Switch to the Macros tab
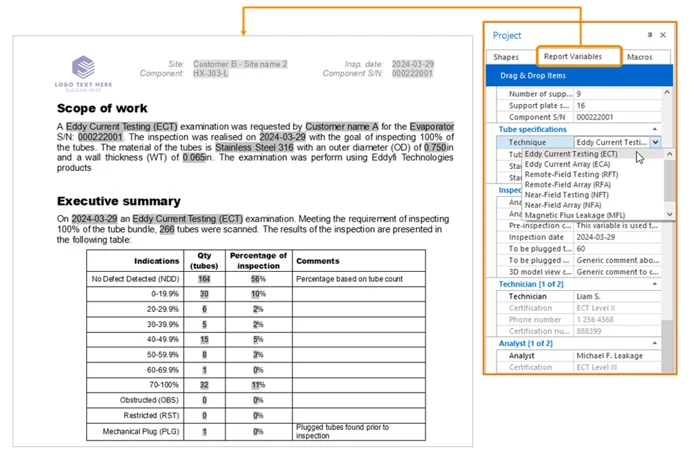The image size is (689, 454). tap(639, 57)
